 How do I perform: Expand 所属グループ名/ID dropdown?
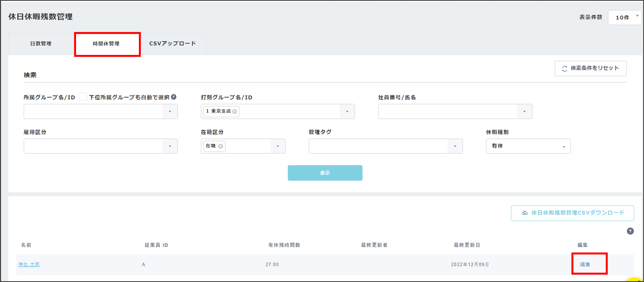coord(170,112)
